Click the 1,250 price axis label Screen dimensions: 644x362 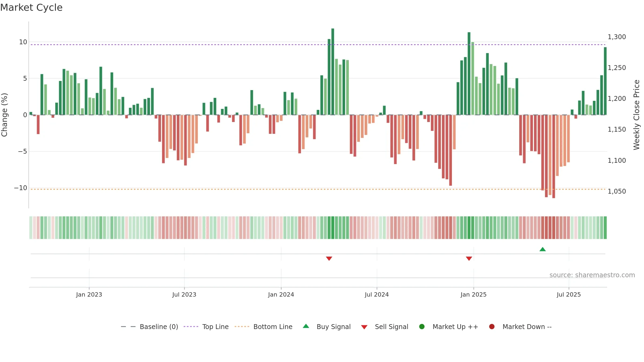617,68
